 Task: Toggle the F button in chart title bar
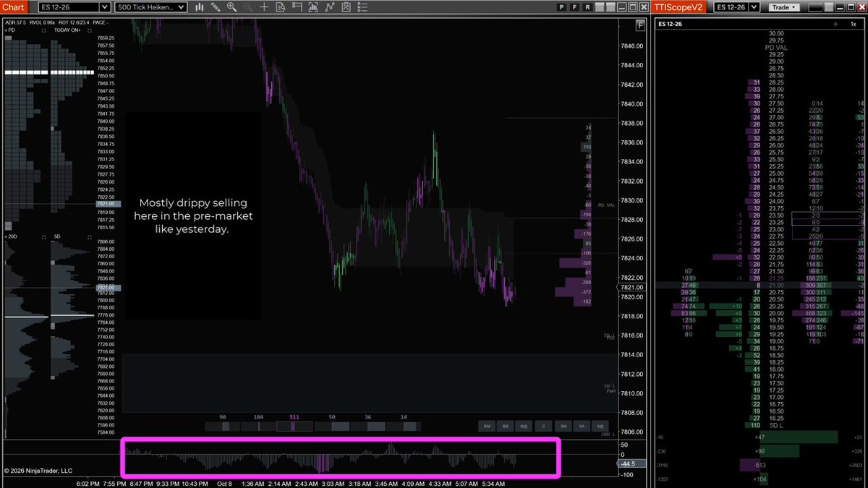(x=575, y=7)
